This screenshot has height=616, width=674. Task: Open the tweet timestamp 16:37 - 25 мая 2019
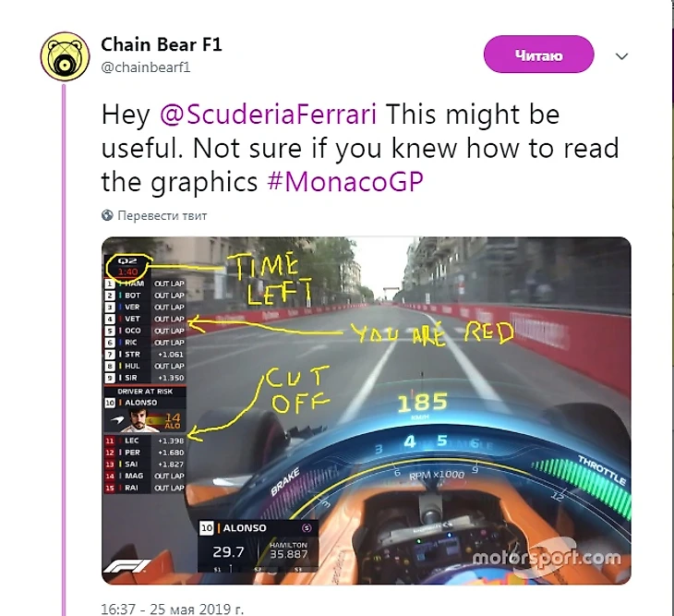(173, 609)
